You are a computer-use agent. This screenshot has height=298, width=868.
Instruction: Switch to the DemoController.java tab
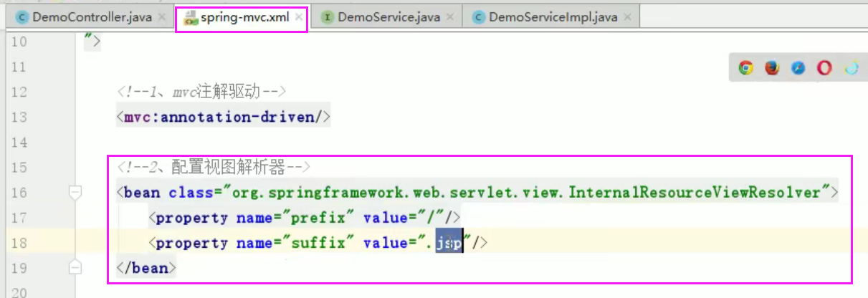click(x=90, y=17)
